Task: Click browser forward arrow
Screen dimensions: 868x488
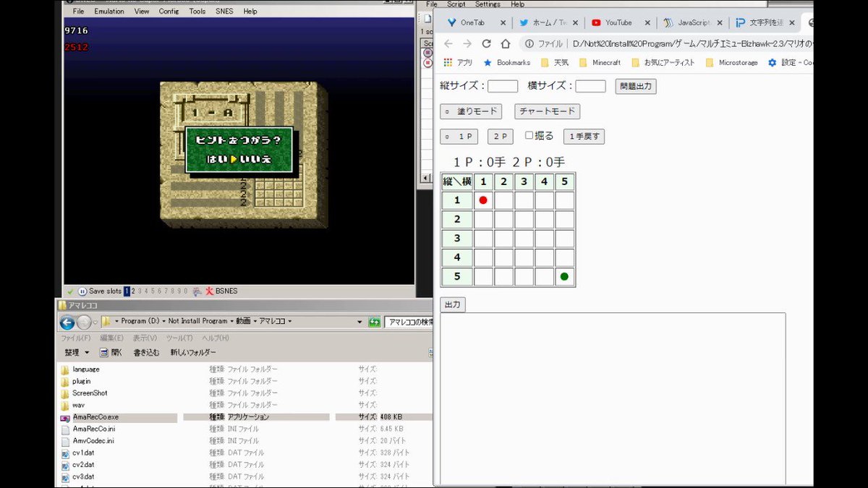Action: [467, 43]
